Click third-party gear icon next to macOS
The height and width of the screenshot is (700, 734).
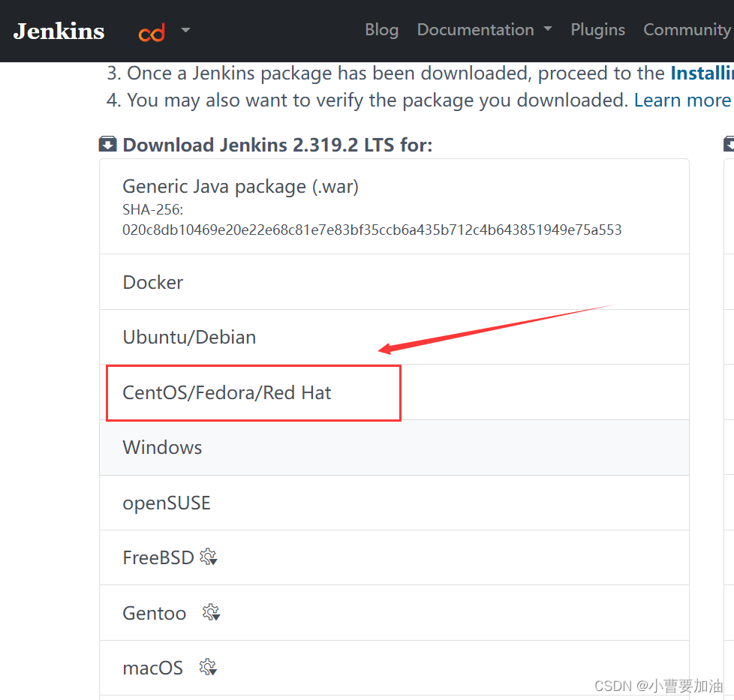208,667
